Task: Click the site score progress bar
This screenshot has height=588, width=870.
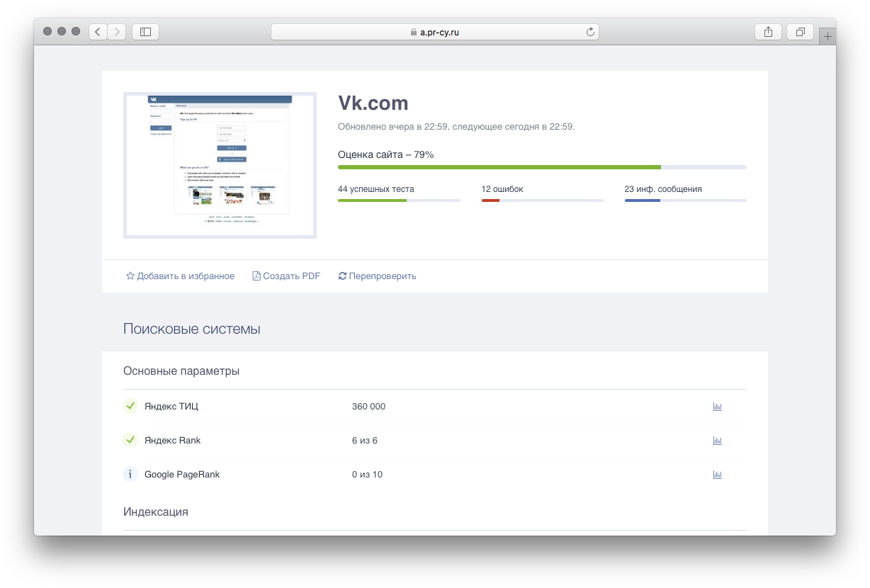Action: click(542, 167)
